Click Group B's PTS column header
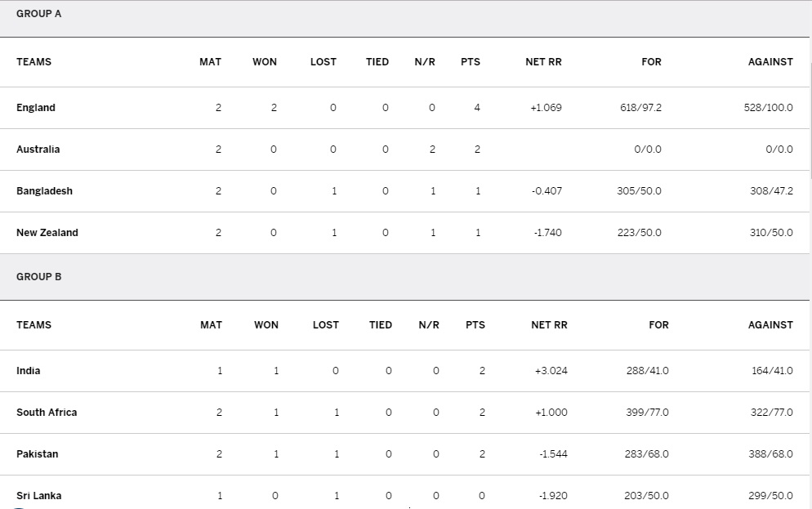The width and height of the screenshot is (812, 509). tap(475, 325)
